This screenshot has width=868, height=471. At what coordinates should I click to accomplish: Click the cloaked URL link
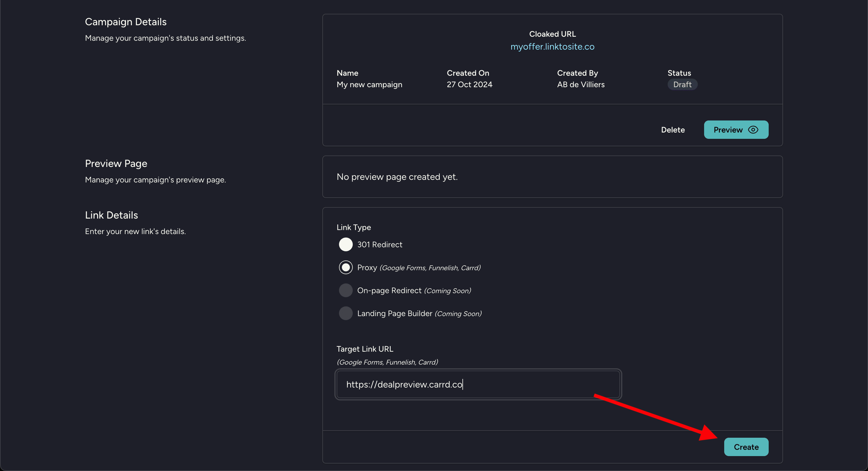(x=552, y=46)
